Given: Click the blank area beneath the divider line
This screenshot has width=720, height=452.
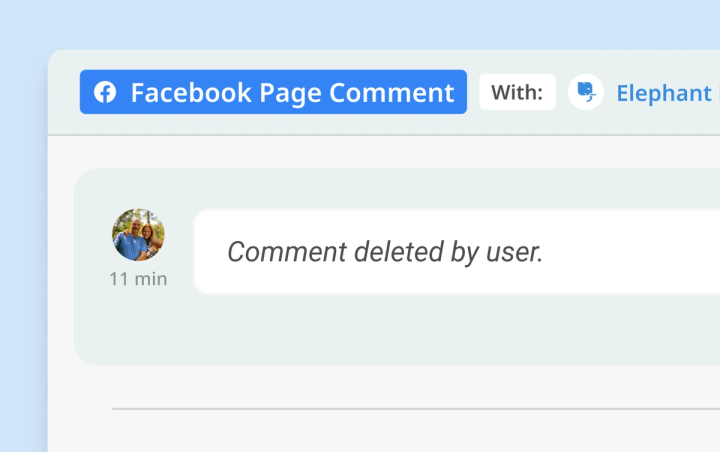Looking at the screenshot, I should 400,432.
